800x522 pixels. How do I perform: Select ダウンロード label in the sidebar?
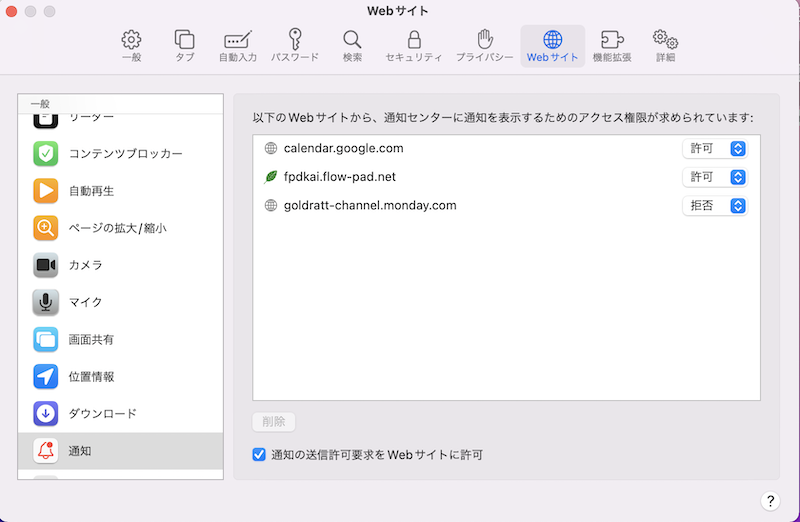pyautogui.click(x=103, y=413)
